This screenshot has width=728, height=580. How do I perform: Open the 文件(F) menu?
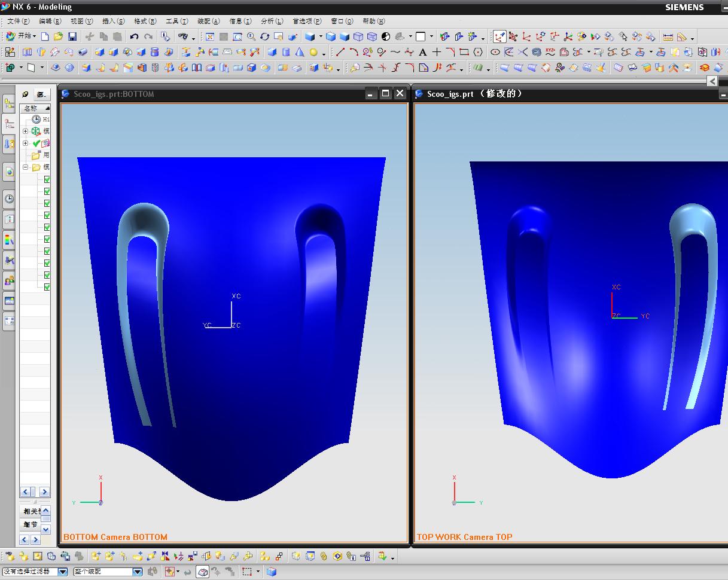click(18, 21)
